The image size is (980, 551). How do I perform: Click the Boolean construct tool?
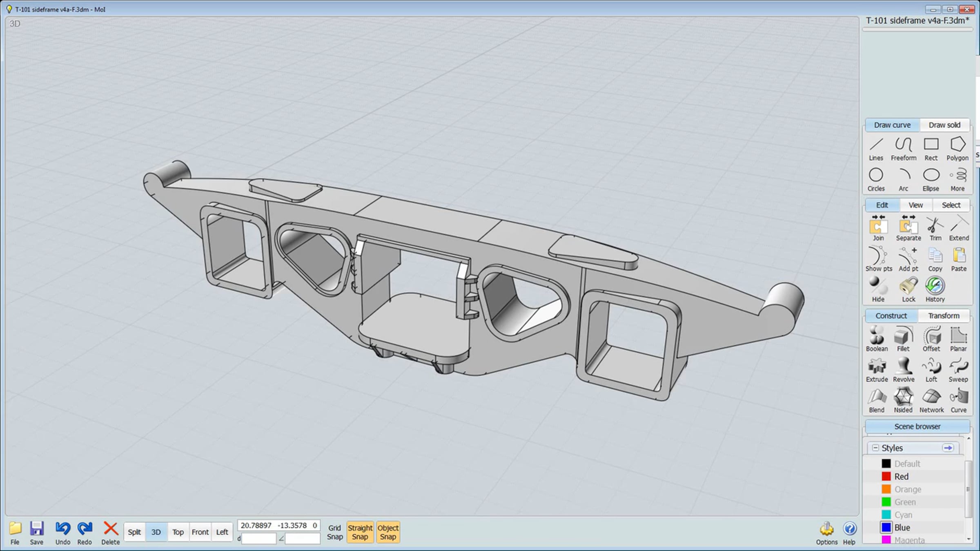pyautogui.click(x=877, y=339)
